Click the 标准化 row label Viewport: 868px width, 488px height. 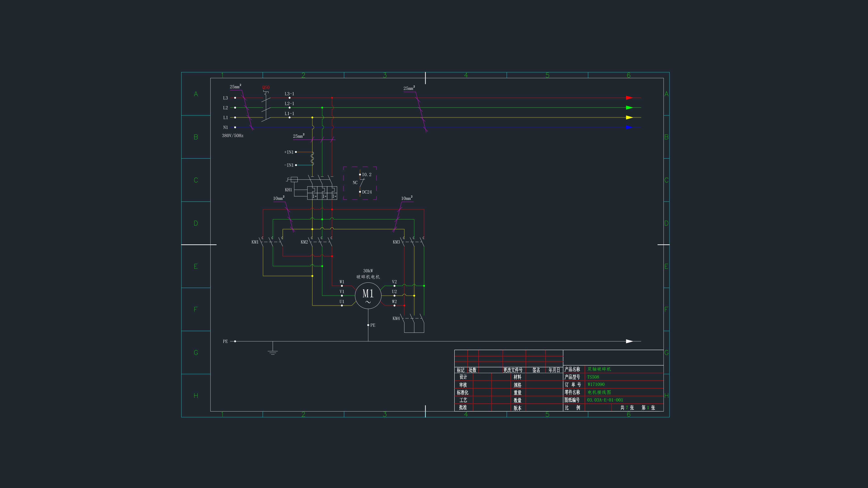coord(463,392)
